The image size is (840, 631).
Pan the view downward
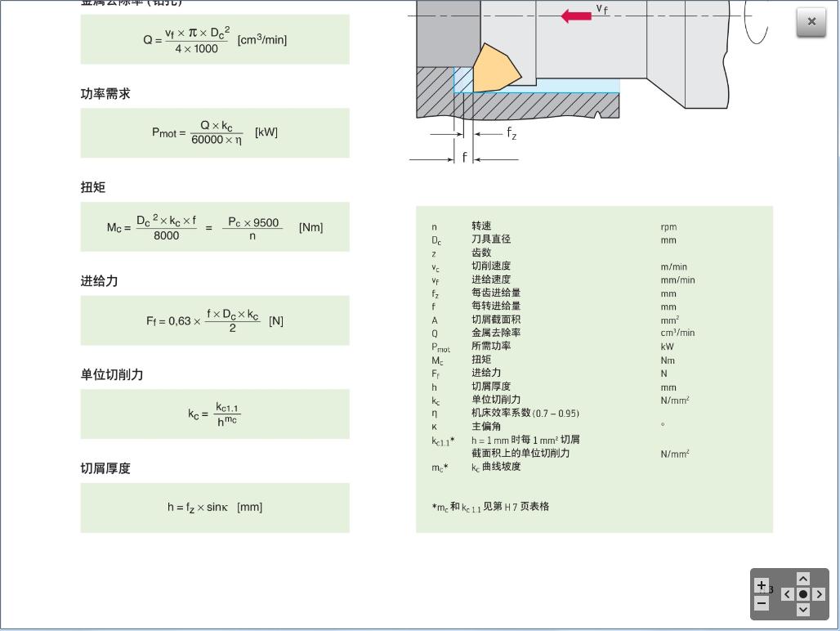[802, 609]
